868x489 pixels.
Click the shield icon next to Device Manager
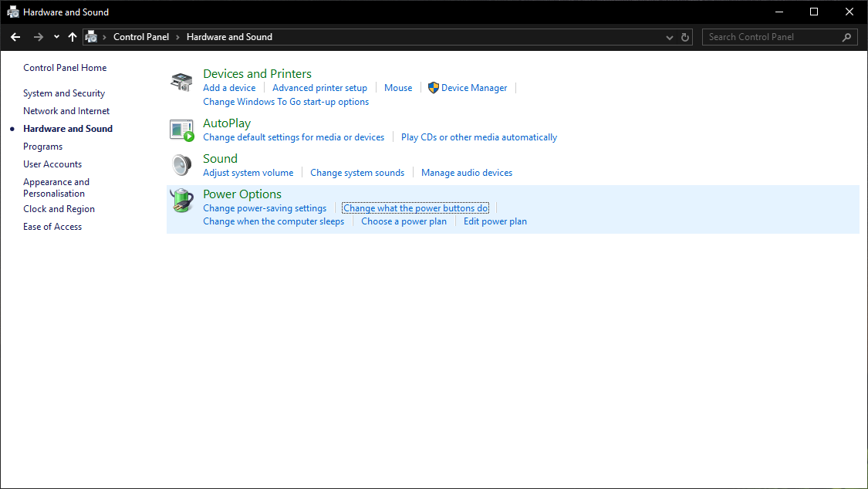[x=432, y=87]
